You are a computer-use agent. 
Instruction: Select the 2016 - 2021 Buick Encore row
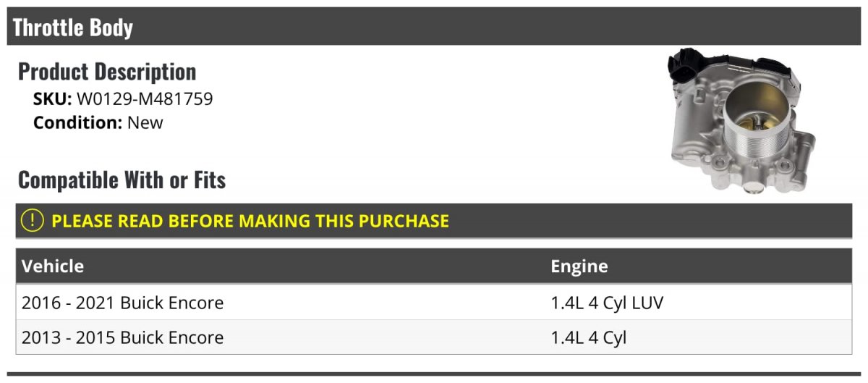coord(434,302)
